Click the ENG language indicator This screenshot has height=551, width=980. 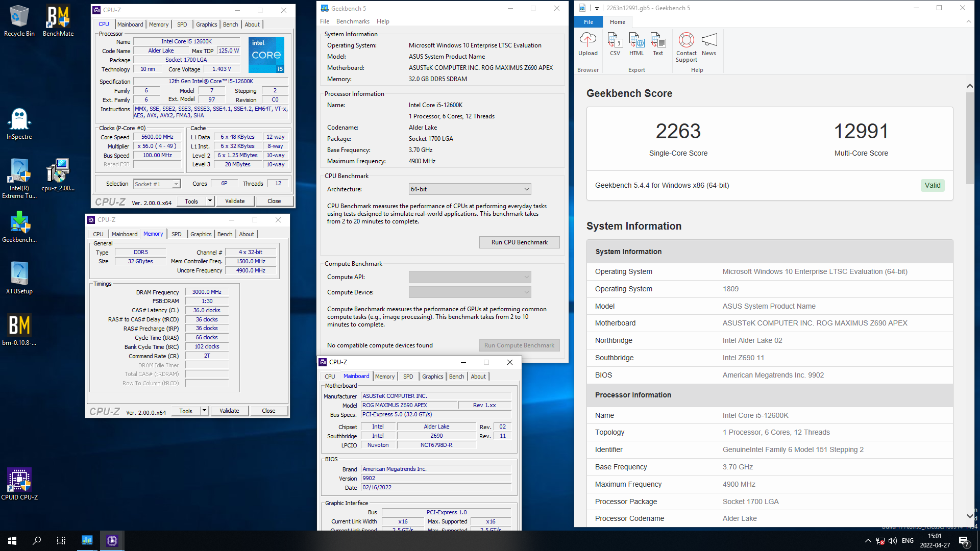pyautogui.click(x=908, y=541)
